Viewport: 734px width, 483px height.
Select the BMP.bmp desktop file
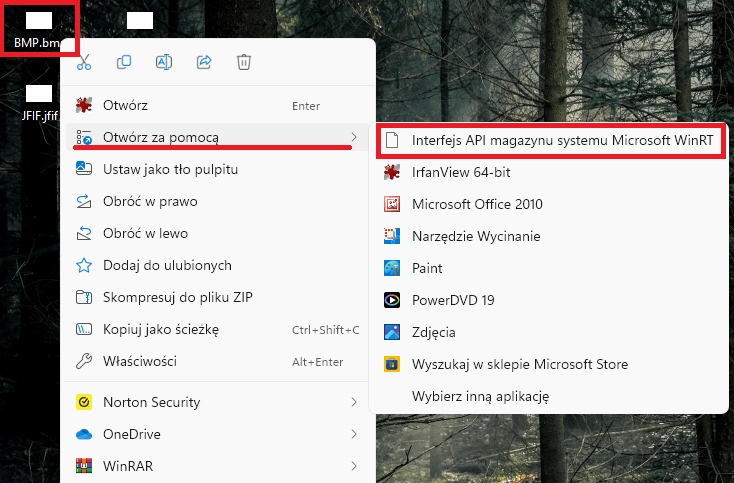pyautogui.click(x=38, y=29)
